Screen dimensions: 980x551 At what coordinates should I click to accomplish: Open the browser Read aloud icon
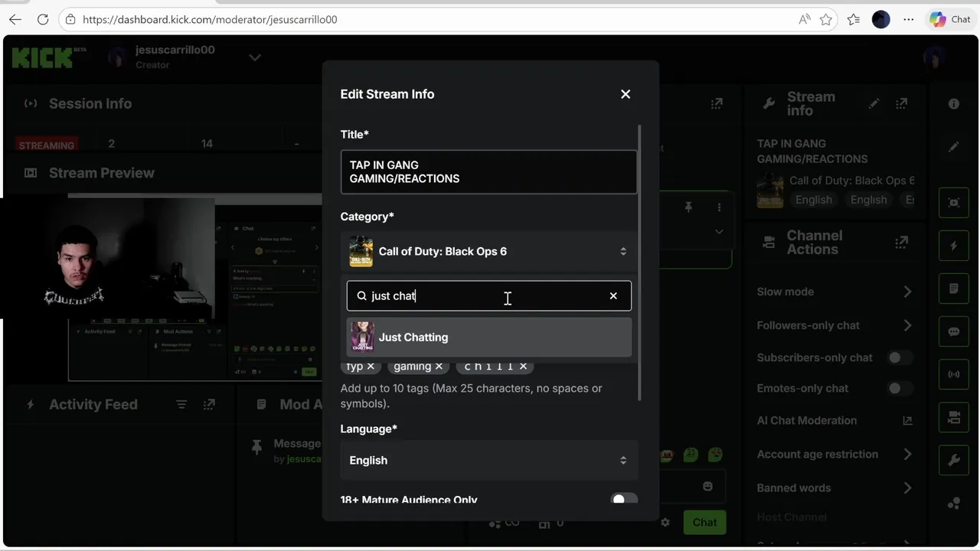[x=804, y=19]
